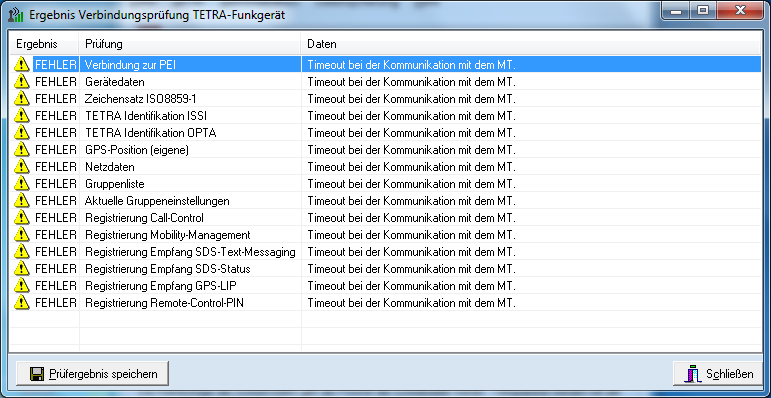
Task: Select TETRA Identifikation ISSI entry
Action: point(146,116)
